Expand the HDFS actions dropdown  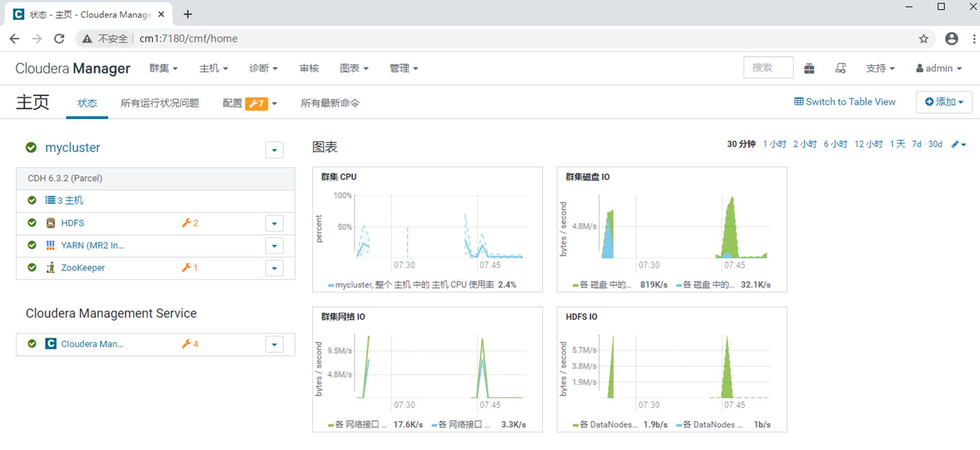(275, 223)
